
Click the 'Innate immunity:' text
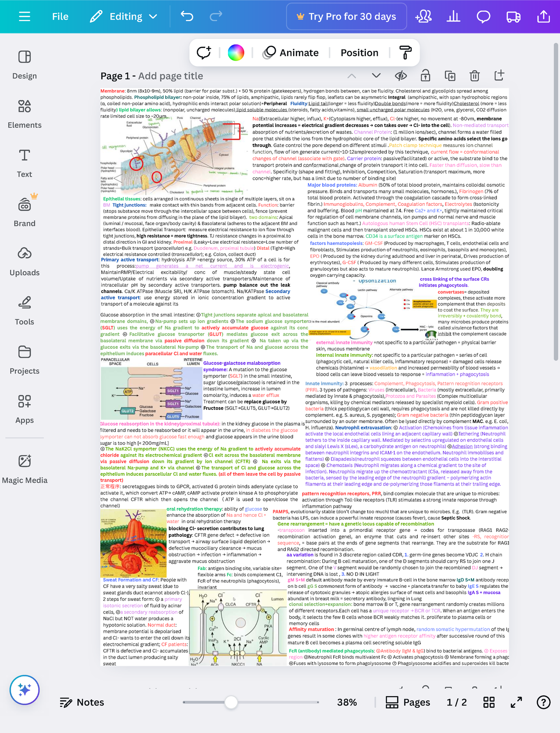click(324, 384)
